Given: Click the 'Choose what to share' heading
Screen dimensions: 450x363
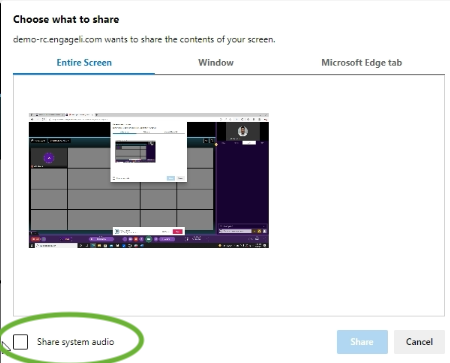Looking at the screenshot, I should coord(66,19).
